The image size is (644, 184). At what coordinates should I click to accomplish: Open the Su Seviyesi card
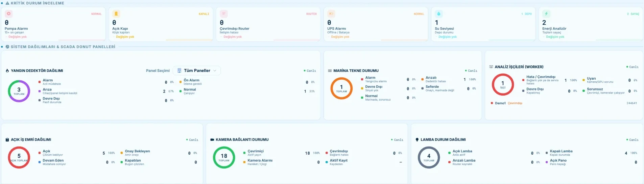pos(483,24)
